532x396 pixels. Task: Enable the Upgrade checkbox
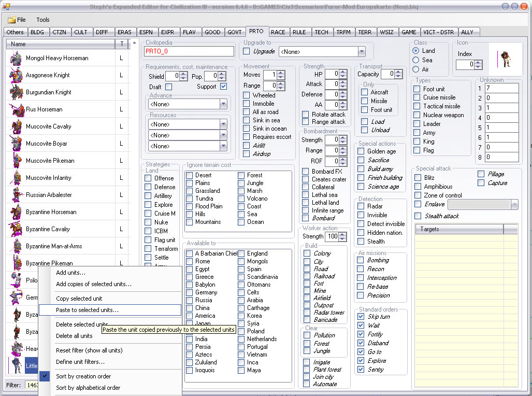click(247, 51)
